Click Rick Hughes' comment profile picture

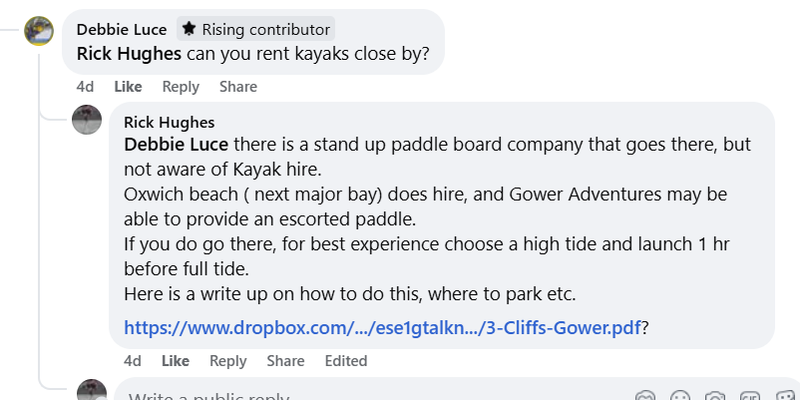pyautogui.click(x=88, y=122)
